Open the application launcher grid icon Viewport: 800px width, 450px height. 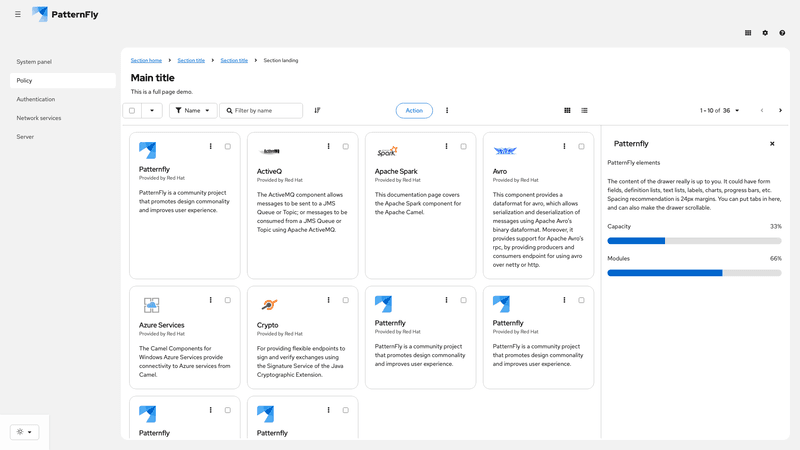[x=748, y=33]
